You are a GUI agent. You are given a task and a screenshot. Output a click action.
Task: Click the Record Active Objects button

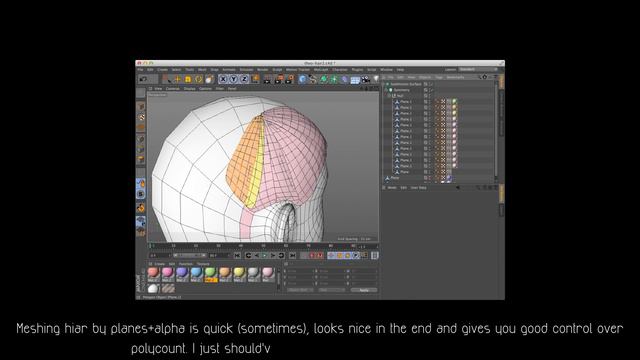pyautogui.click(x=304, y=256)
